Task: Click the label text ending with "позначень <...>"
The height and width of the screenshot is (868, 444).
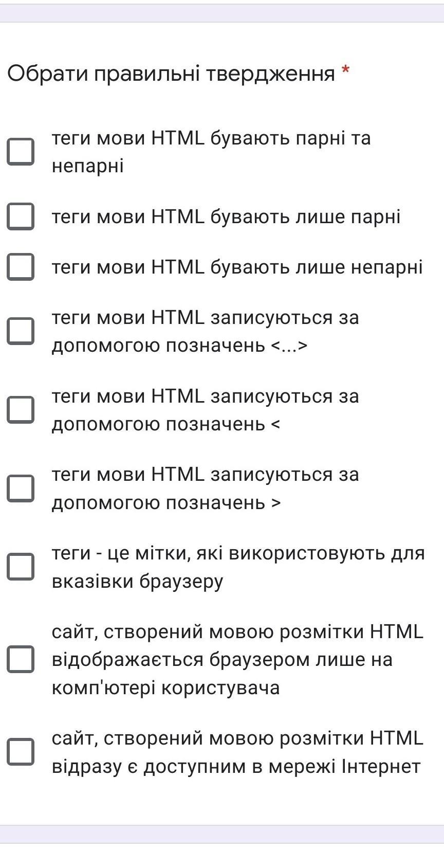Action: pos(205,331)
